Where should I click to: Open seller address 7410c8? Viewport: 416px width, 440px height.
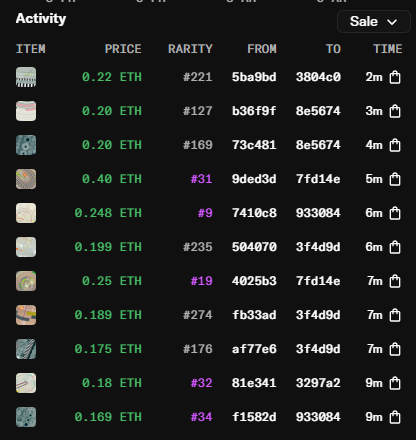point(254,213)
